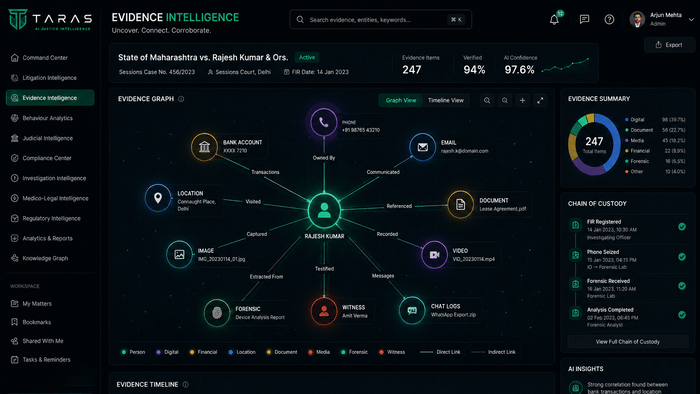Select the Forensic fingerprint node

point(217,313)
